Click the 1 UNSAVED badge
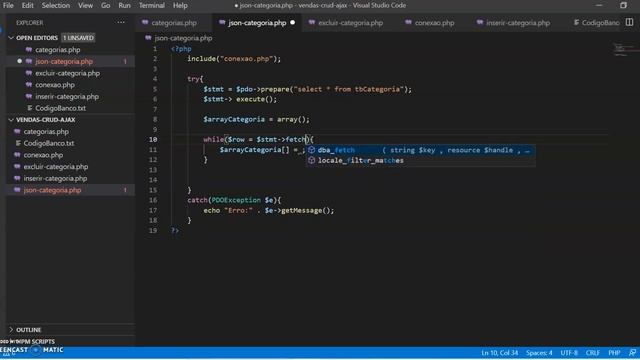The image size is (640, 360). pos(78,38)
